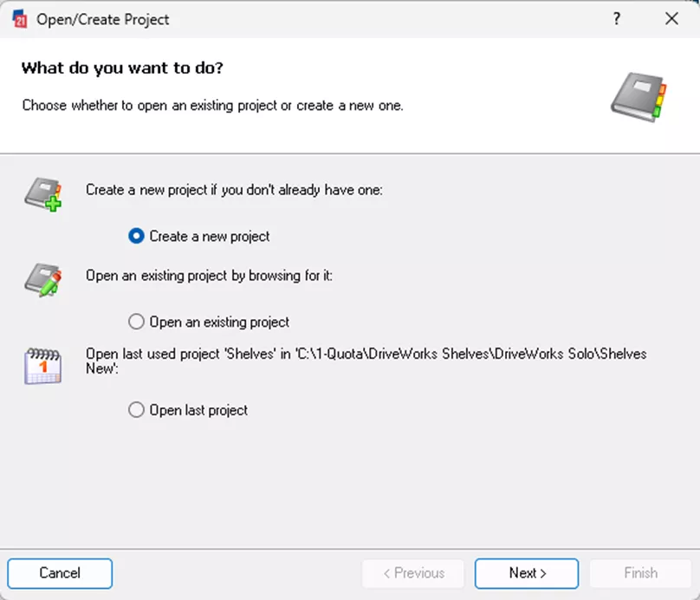Click the Choose whether to open description text

tap(212, 106)
